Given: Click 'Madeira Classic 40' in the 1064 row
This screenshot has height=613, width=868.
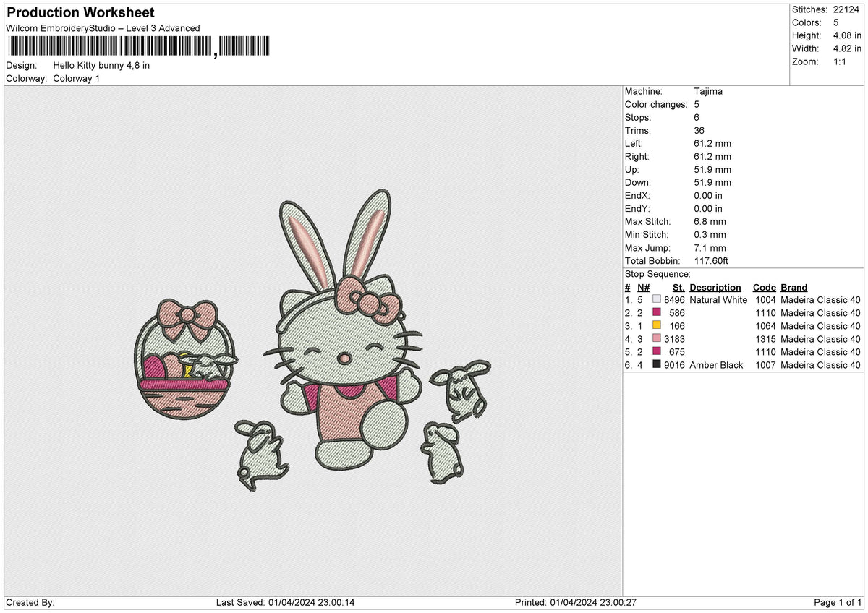Looking at the screenshot, I should (x=821, y=326).
